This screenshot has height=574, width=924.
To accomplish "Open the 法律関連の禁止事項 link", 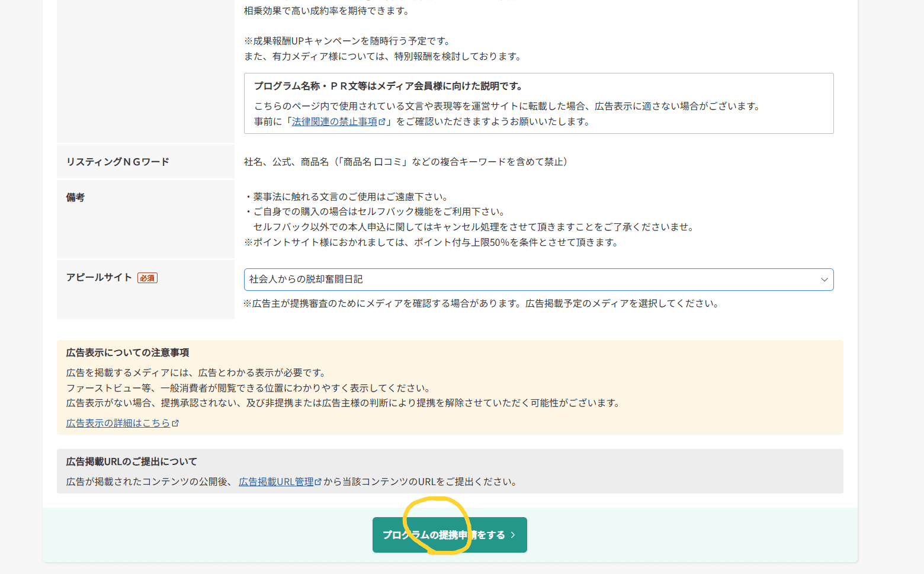I will click(335, 121).
